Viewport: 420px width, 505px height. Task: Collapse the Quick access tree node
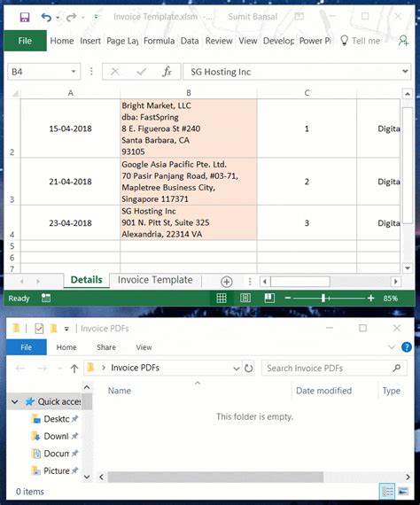14,401
